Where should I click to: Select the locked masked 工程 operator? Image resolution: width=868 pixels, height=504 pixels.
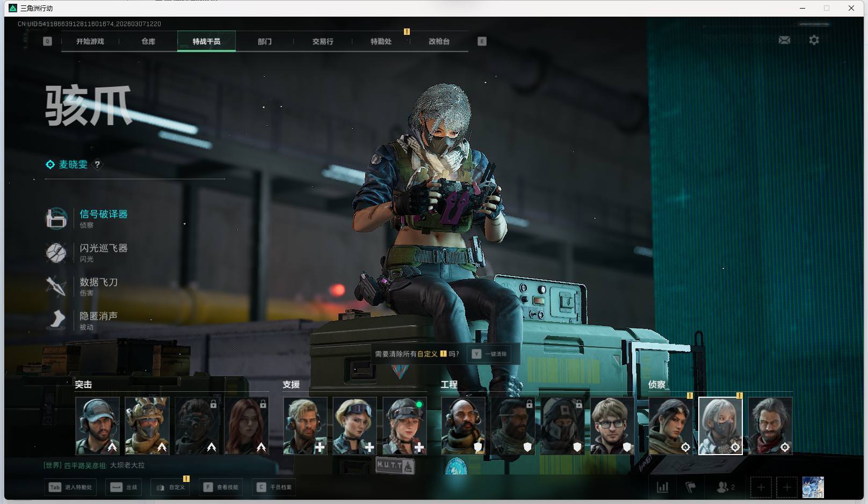tap(563, 426)
